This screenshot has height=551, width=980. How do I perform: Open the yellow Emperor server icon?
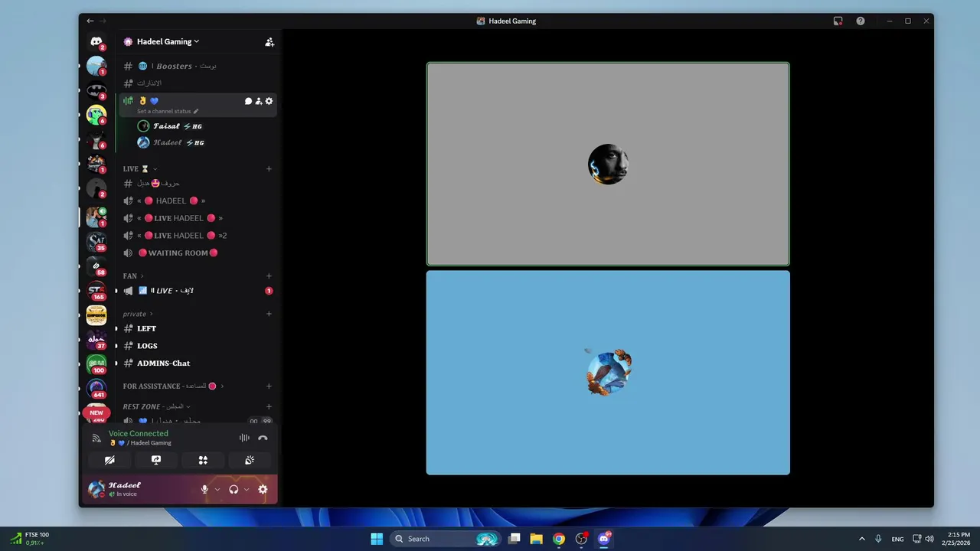96,315
